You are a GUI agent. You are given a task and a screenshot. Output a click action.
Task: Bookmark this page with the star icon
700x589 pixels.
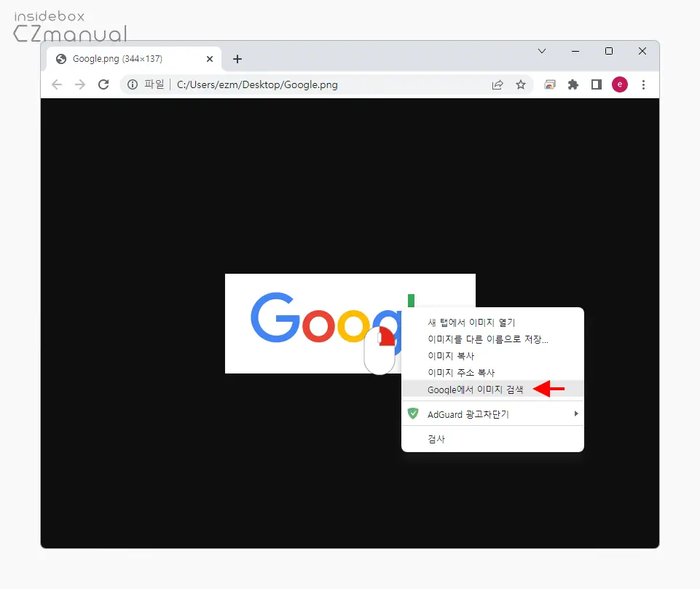point(521,84)
